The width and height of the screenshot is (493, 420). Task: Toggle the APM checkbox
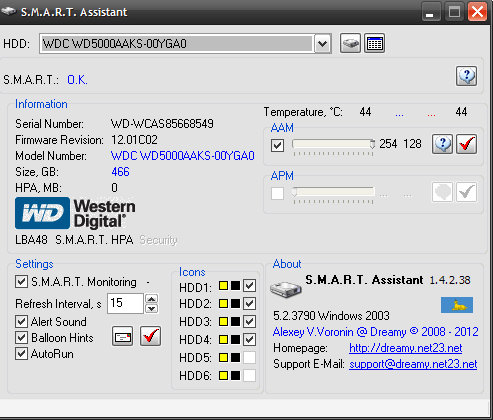[x=277, y=193]
